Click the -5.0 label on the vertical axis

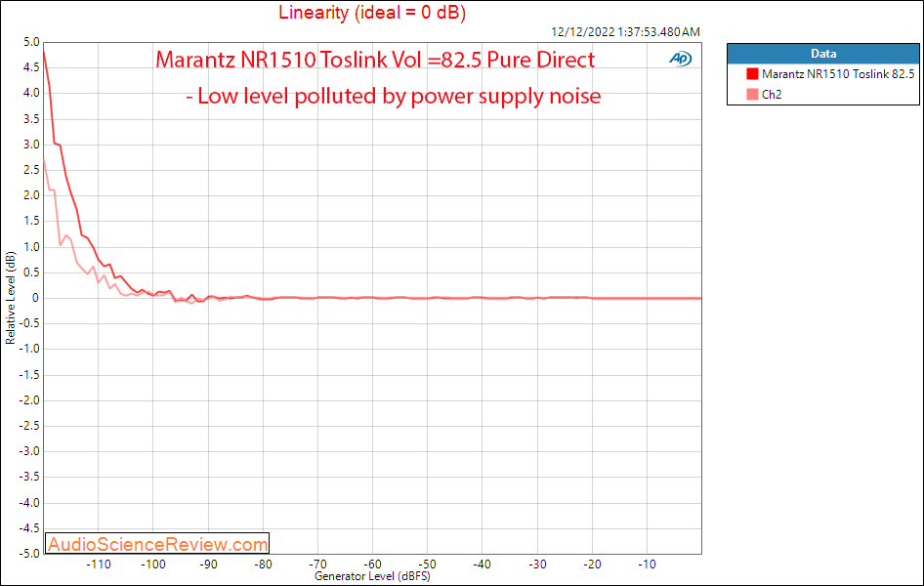coord(29,554)
